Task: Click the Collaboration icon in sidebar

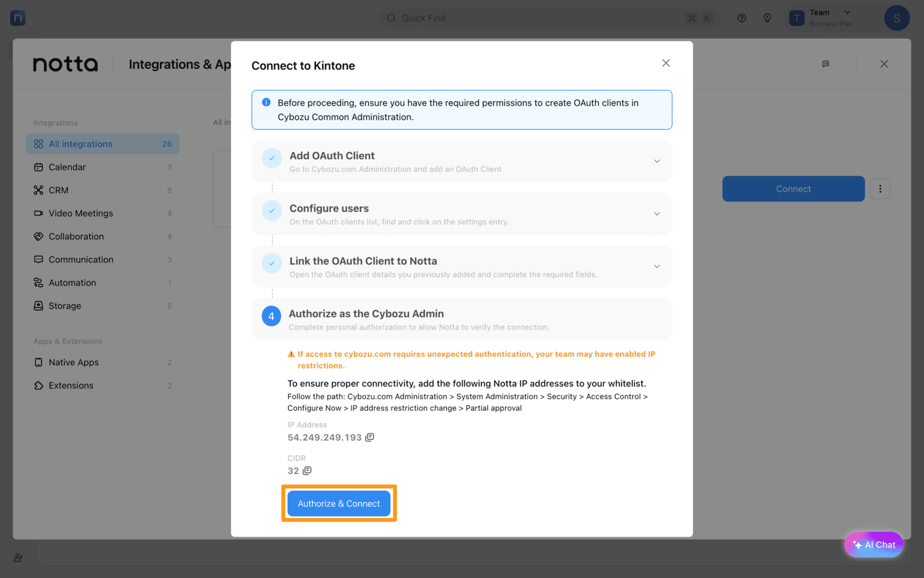Action: [39, 236]
